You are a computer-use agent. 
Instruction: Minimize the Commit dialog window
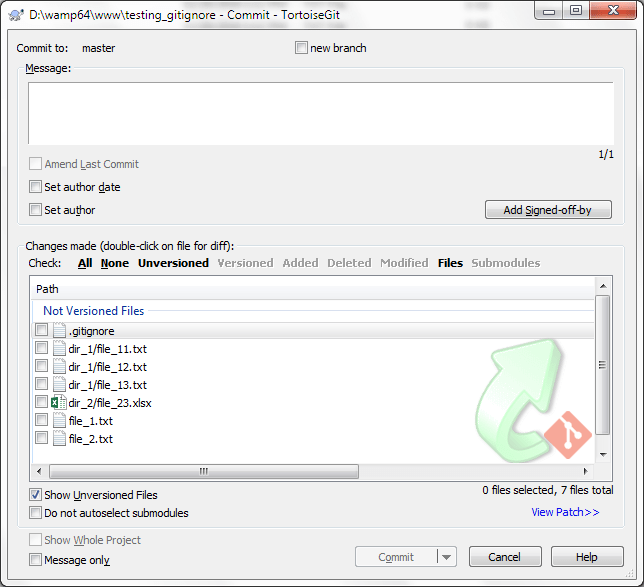point(549,11)
